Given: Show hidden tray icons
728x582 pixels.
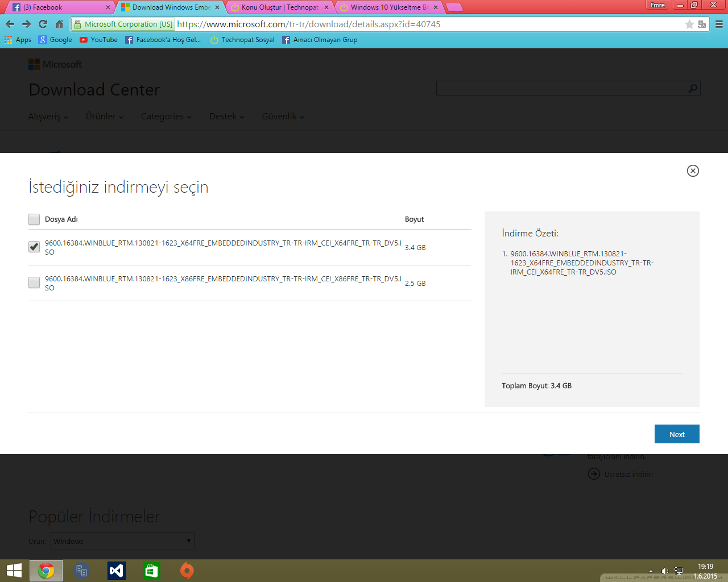Looking at the screenshot, I should coord(651,571).
